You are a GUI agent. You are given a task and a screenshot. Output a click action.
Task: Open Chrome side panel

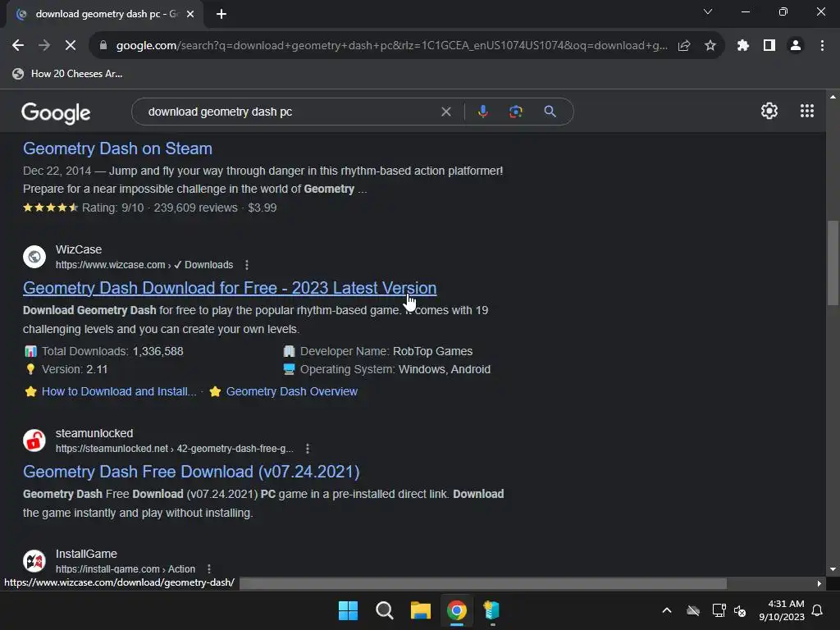(769, 46)
